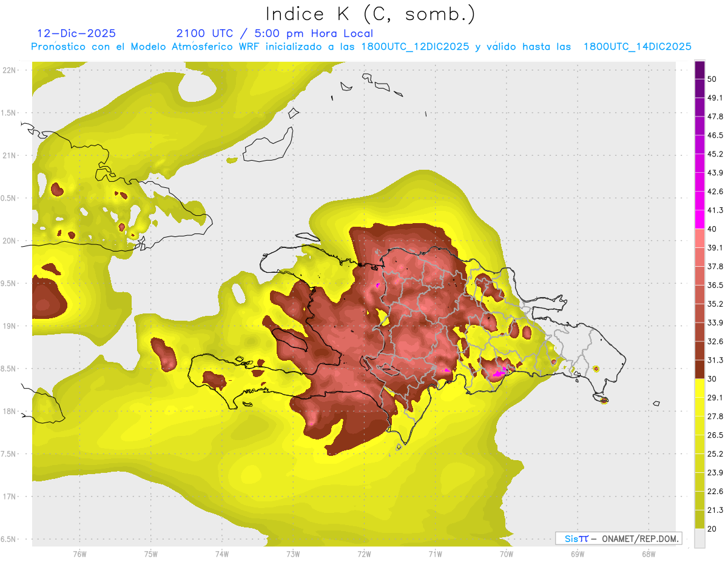Viewport: 728px width, 562px height.
Task: Click the legend value "43.9"
Action: (x=715, y=173)
